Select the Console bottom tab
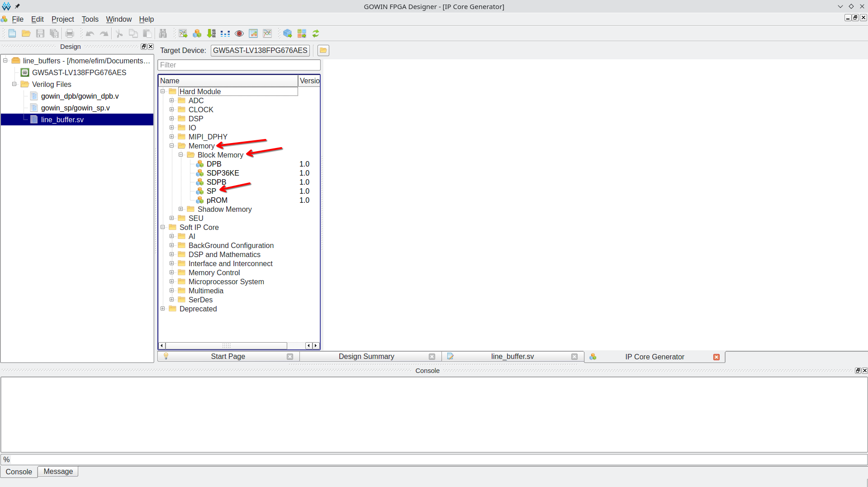 [19, 472]
